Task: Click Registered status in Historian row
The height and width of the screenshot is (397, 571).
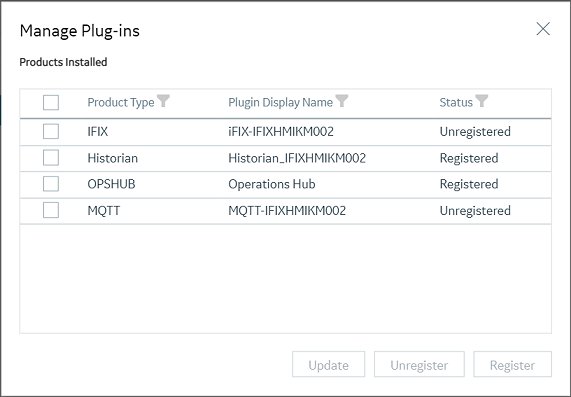Action: [x=469, y=158]
